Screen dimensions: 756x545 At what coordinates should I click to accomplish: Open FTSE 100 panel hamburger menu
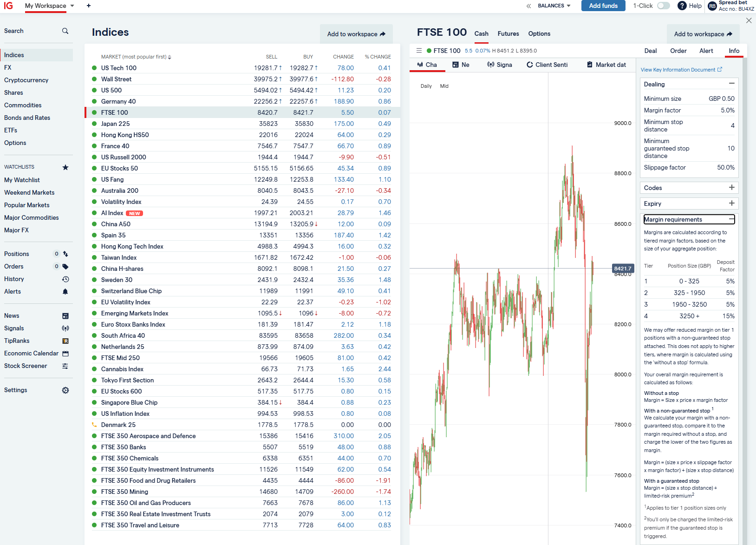point(419,51)
